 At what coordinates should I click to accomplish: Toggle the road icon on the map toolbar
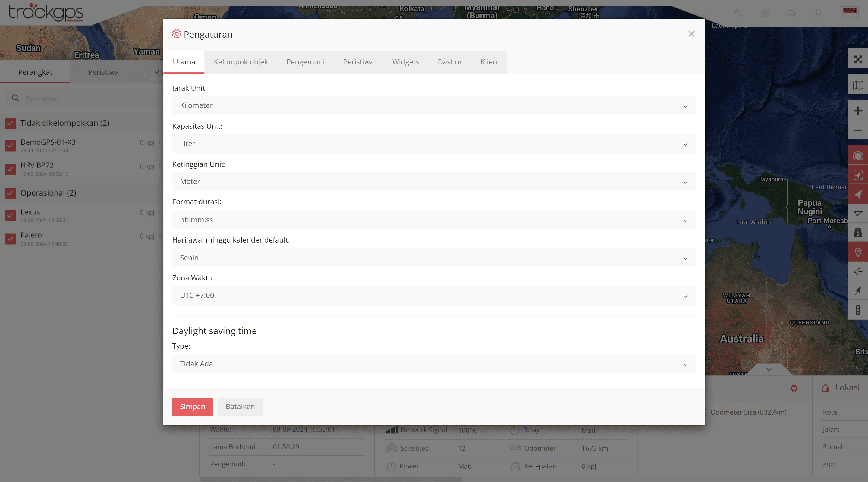(x=858, y=233)
